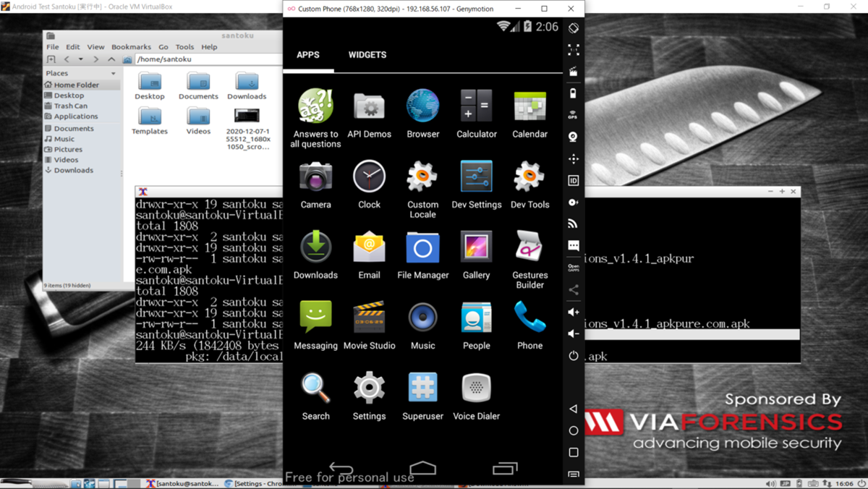The height and width of the screenshot is (489, 868).
Task: Click Genymotion sidebar home circle button
Action: [x=574, y=430]
